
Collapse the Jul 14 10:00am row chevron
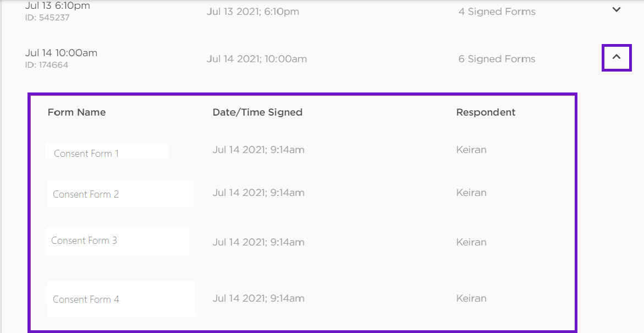(x=617, y=57)
